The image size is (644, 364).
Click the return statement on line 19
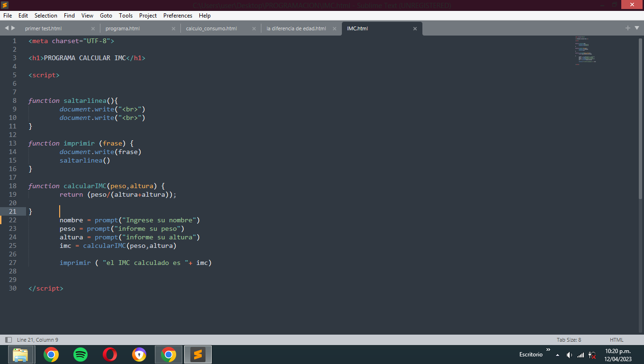pos(118,194)
